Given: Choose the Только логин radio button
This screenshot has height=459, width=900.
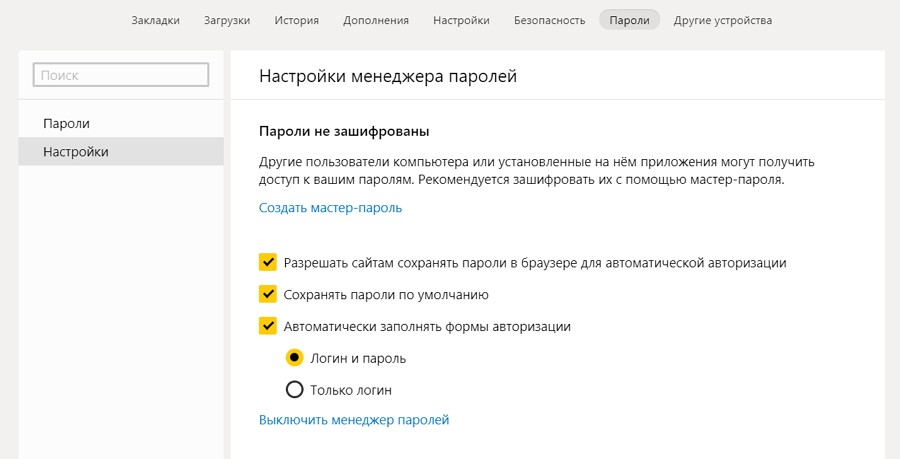Looking at the screenshot, I should (295, 390).
